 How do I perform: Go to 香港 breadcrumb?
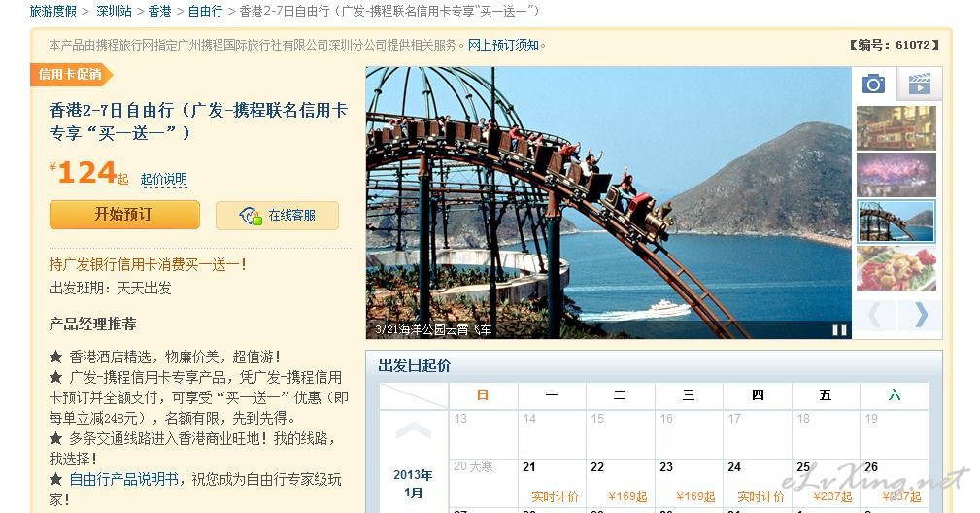pyautogui.click(x=159, y=12)
